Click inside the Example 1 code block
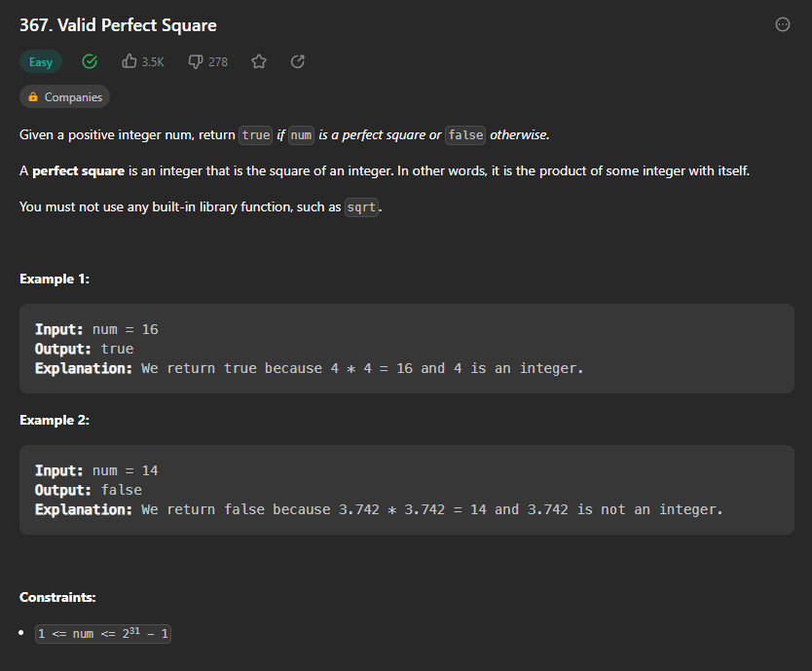The height and width of the screenshot is (671, 812). pos(406,349)
